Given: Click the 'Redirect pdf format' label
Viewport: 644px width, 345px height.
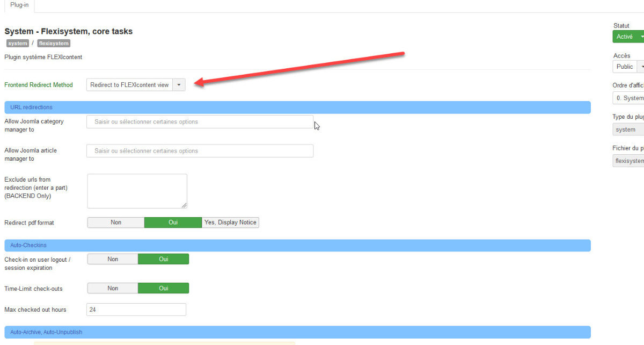Looking at the screenshot, I should (x=30, y=222).
